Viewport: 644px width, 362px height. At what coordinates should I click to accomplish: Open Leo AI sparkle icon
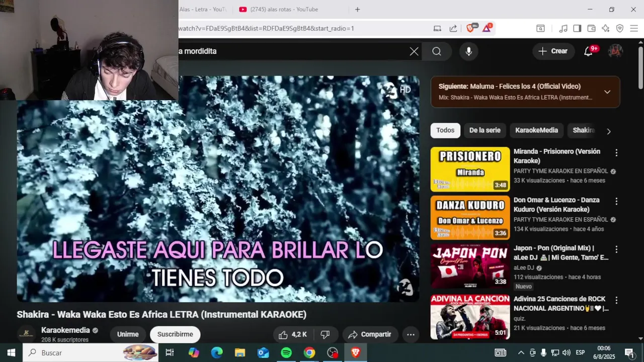point(605,28)
